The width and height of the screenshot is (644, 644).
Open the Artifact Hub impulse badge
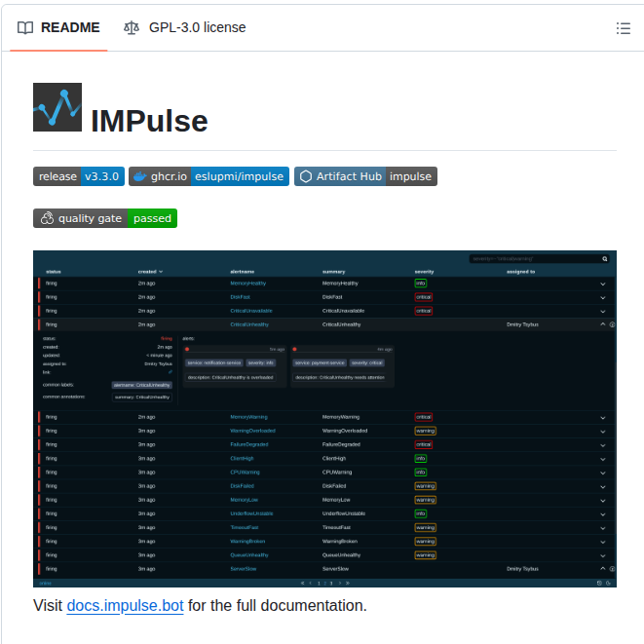click(365, 176)
